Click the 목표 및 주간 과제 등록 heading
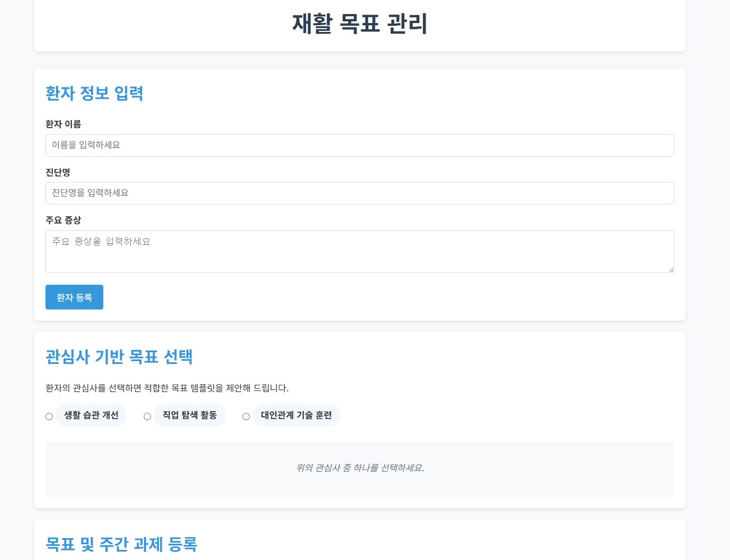The width and height of the screenshot is (730, 560). click(121, 544)
